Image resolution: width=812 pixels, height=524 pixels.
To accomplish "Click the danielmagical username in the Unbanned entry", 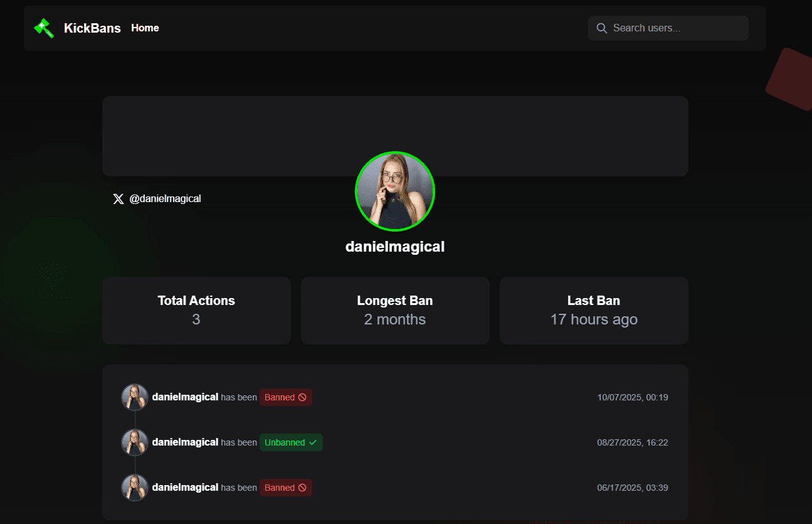I will [185, 442].
